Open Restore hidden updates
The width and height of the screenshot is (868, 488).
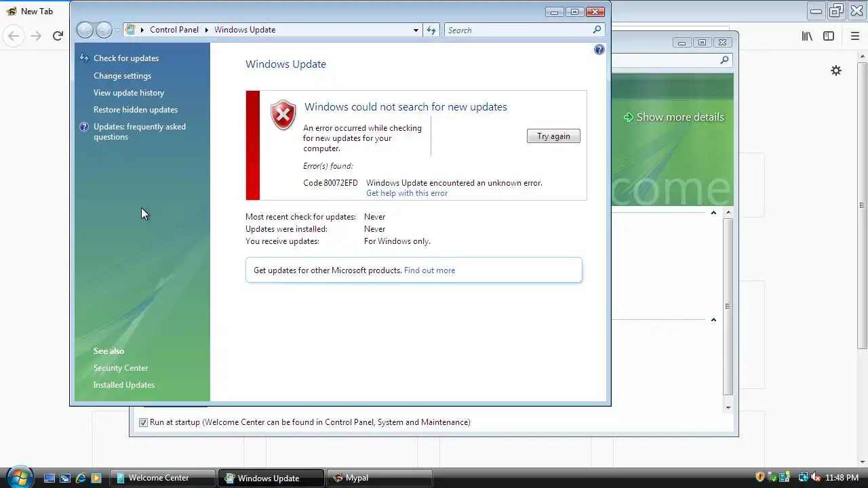click(136, 110)
